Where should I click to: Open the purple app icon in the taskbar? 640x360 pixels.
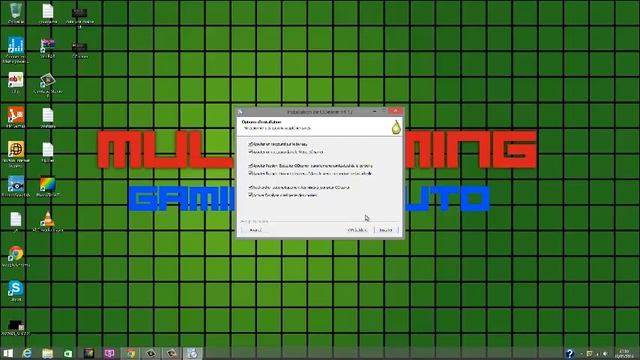pos(109,353)
